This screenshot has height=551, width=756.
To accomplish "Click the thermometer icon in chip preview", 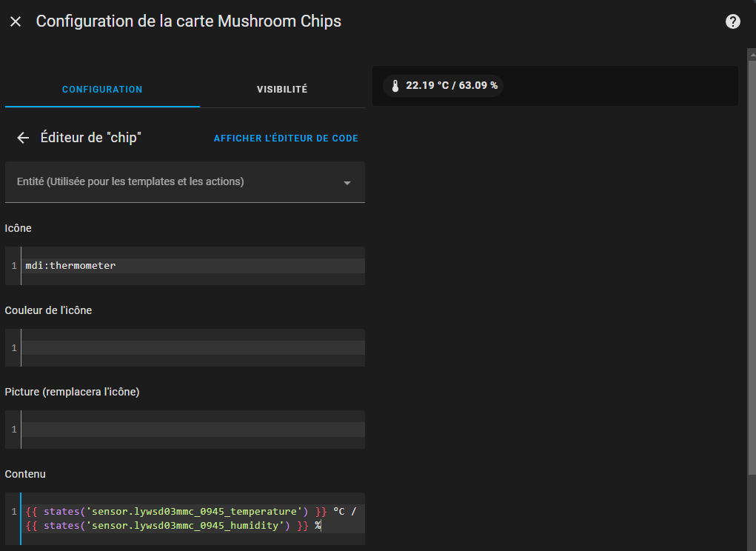I will [395, 86].
